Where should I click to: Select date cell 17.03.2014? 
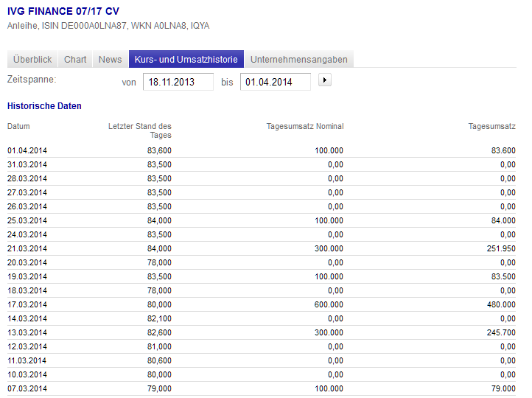click(27, 304)
